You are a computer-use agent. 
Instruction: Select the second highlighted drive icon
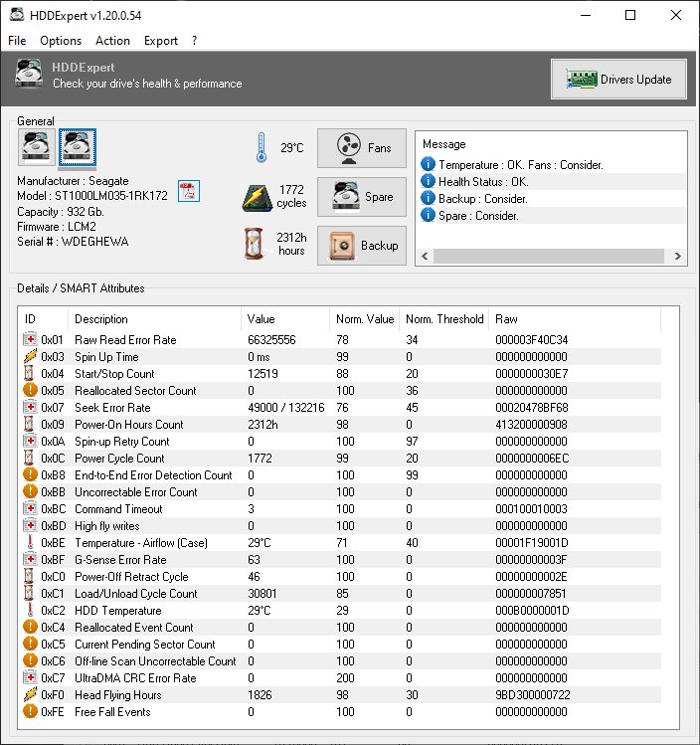coord(77,148)
